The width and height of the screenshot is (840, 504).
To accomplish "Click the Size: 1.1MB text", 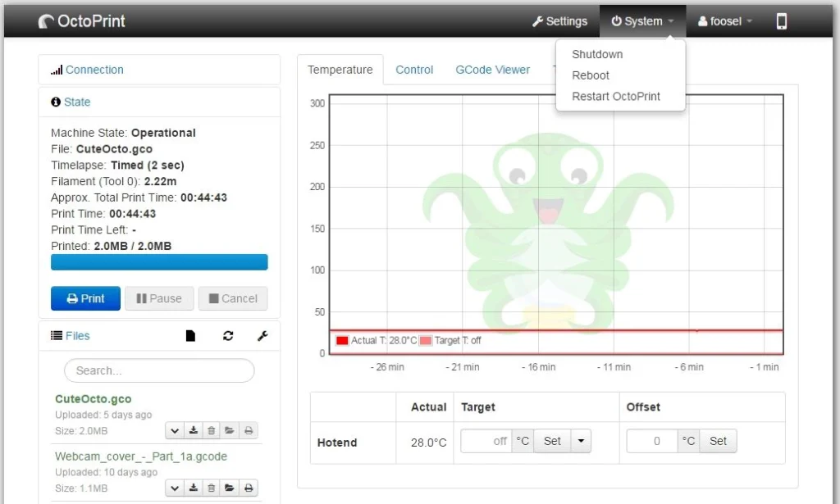I will [81, 488].
